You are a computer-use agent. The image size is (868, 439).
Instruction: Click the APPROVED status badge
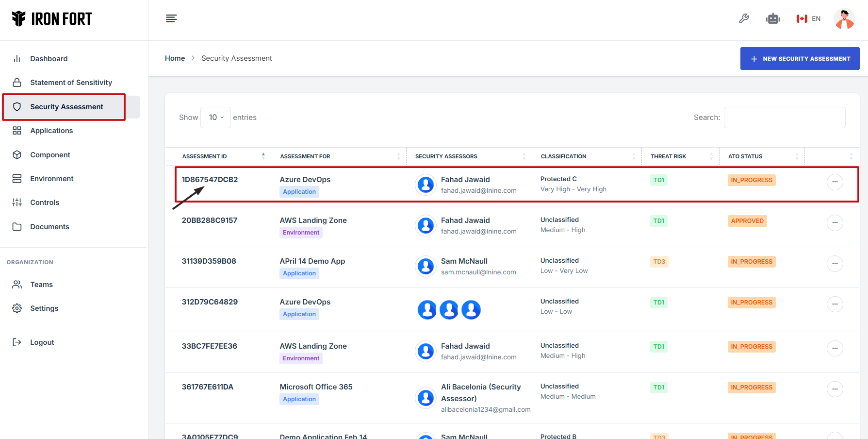pos(747,221)
